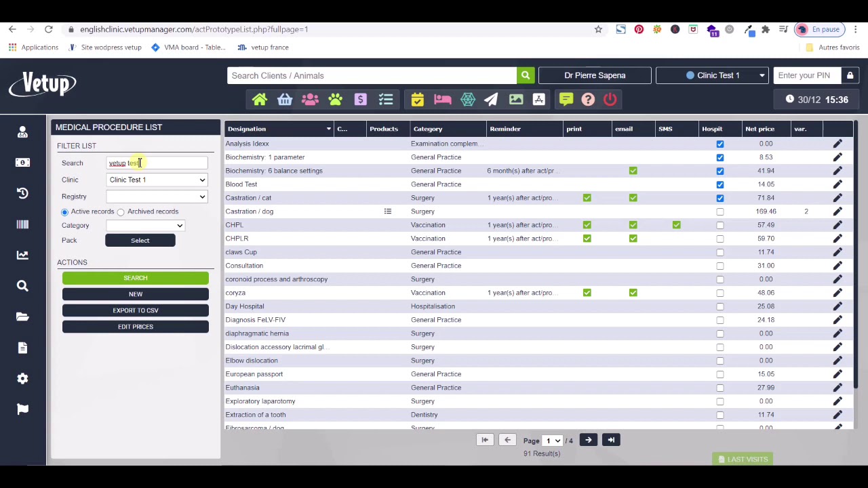The width and height of the screenshot is (868, 488).
Task: Select the green paw Animals icon
Action: coord(335,100)
